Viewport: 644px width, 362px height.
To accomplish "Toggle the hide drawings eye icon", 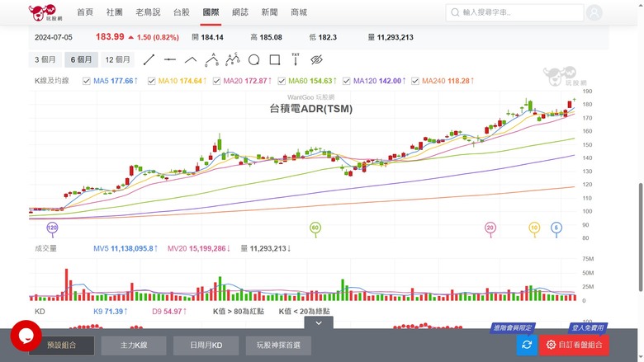I will click(x=316, y=60).
